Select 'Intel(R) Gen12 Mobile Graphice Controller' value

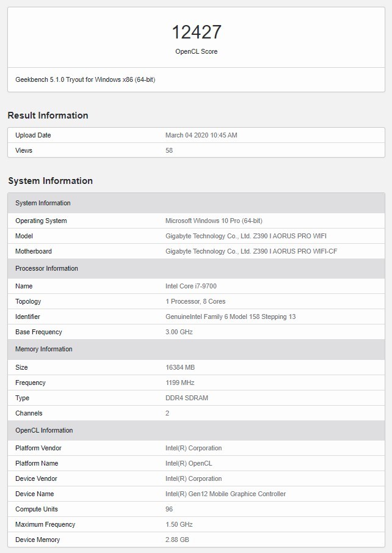point(225,494)
